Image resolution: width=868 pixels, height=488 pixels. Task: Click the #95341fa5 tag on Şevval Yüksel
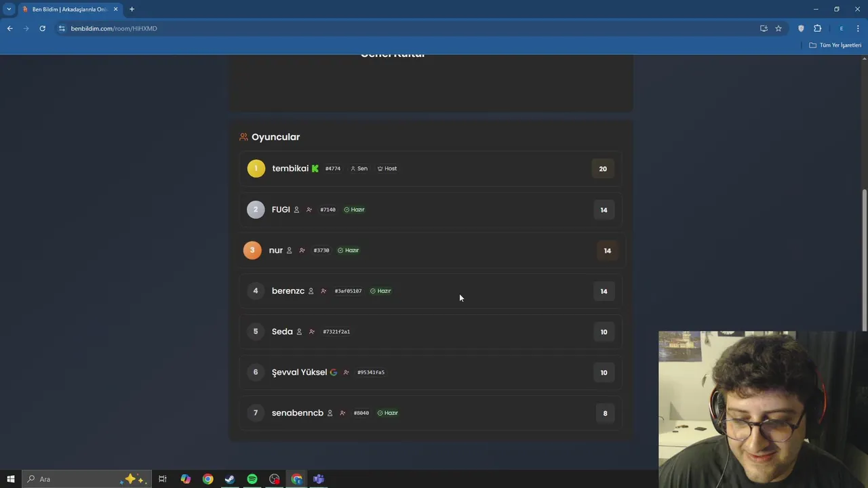(x=371, y=372)
